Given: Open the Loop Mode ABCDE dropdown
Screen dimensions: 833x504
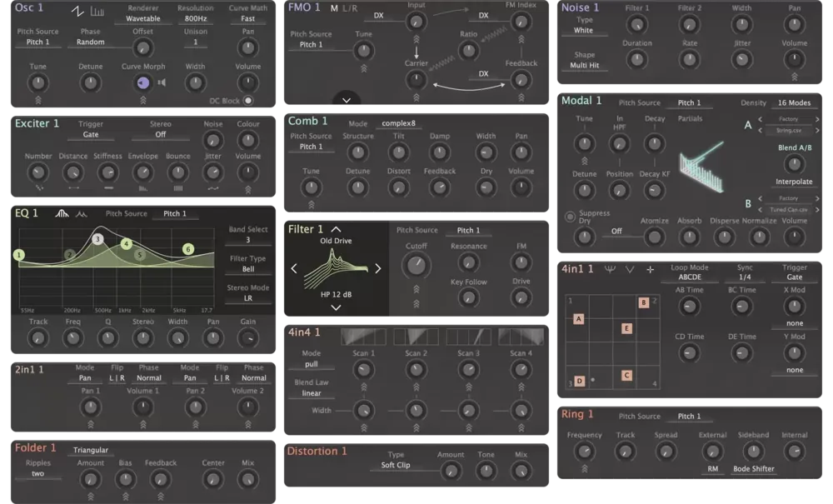Looking at the screenshot, I should (x=690, y=277).
